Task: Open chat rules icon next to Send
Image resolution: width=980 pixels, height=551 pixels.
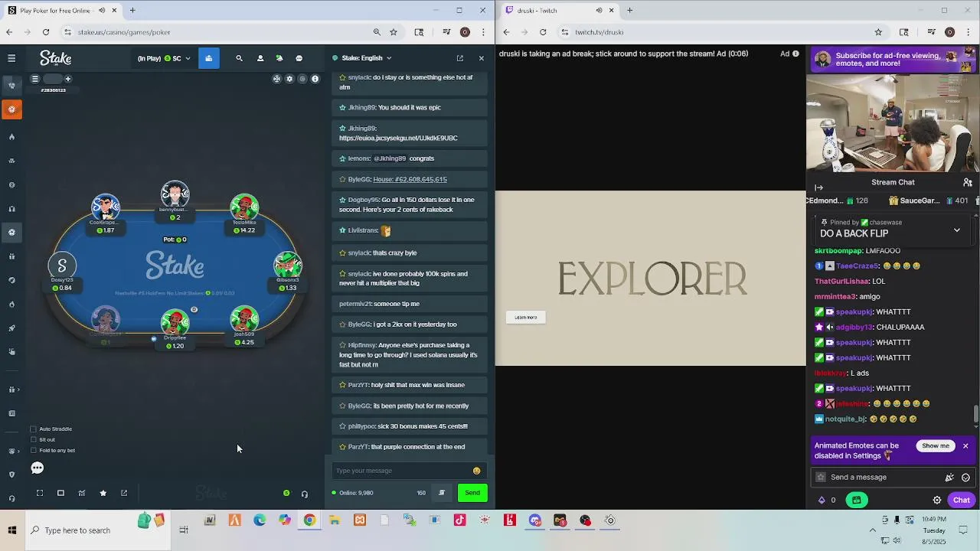Action: pyautogui.click(x=442, y=493)
